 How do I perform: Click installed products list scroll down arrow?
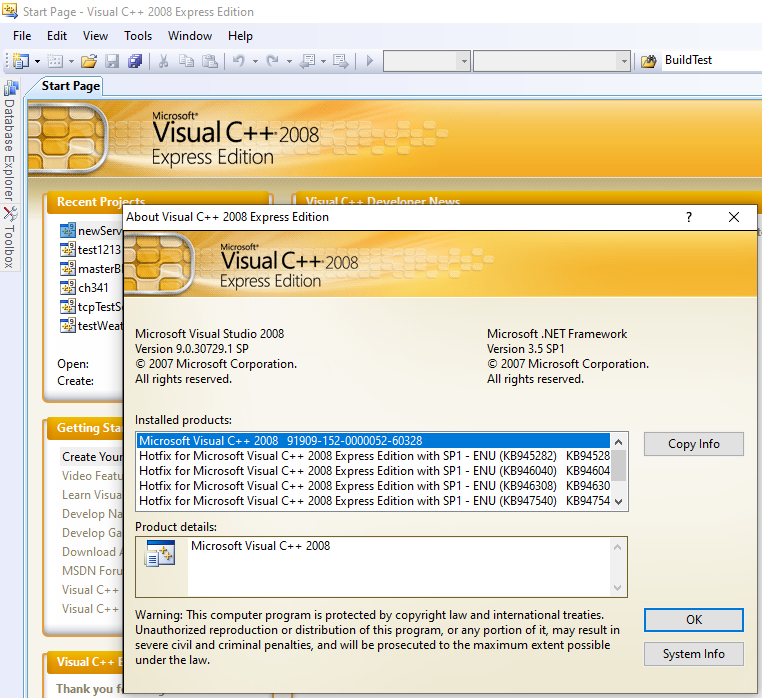click(x=618, y=502)
